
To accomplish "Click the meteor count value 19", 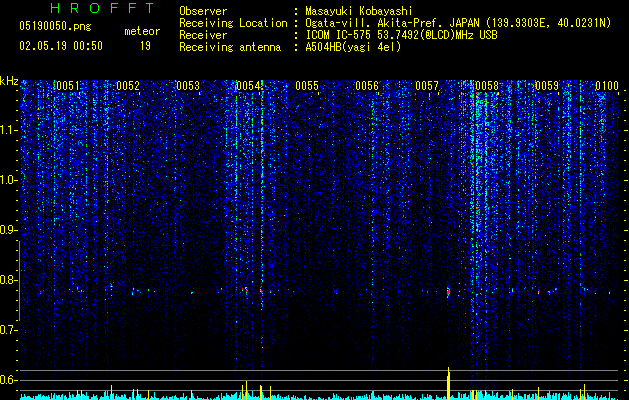I will click(145, 46).
